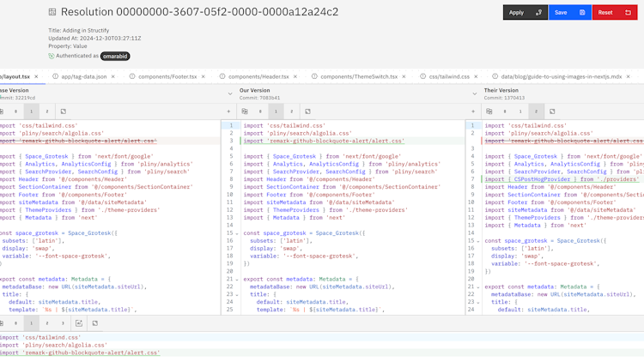
Task: Open the guide-to-using-images-in-nextjs.mdx tab
Action: point(561,76)
